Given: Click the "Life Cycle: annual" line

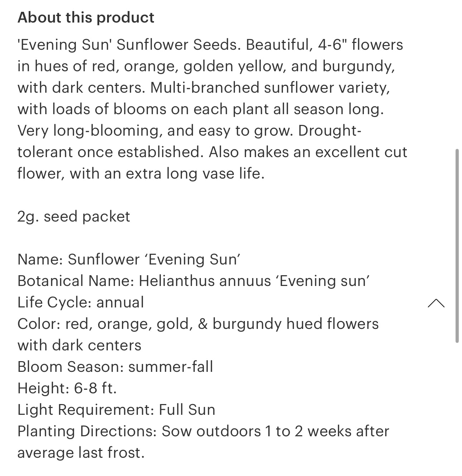Looking at the screenshot, I should point(81,302).
